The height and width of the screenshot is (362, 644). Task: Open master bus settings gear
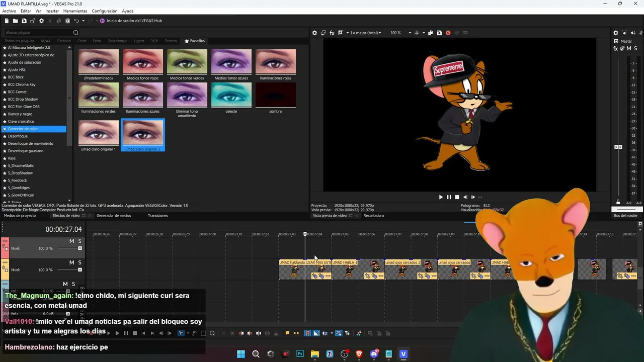tap(616, 33)
